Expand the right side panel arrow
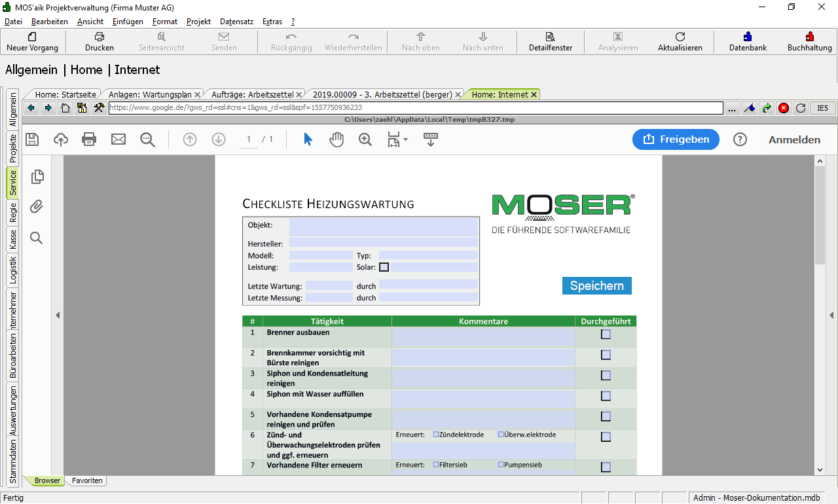The height and width of the screenshot is (504, 838). coord(831,315)
